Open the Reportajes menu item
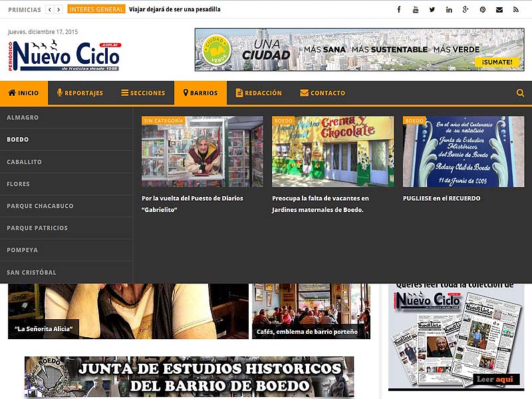 80,93
